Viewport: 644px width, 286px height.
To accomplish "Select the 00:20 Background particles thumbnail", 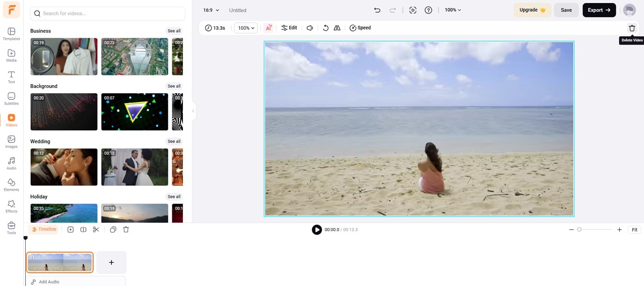I will point(64,112).
